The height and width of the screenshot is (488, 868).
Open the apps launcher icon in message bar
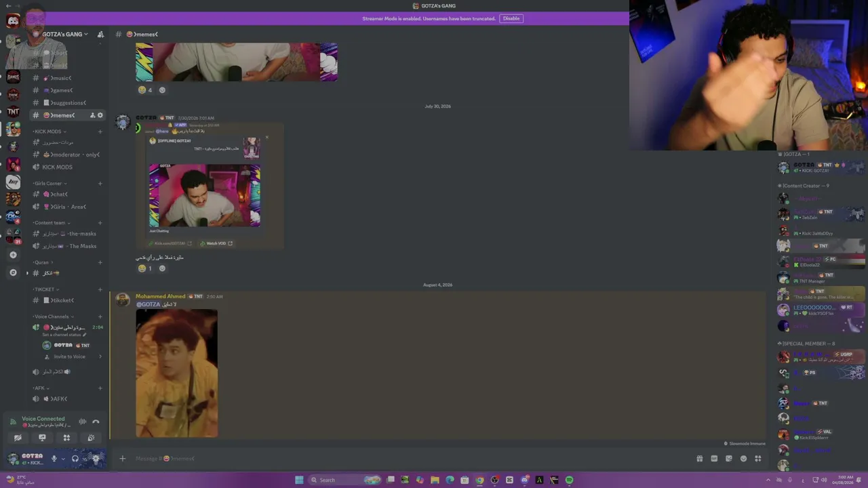(758, 459)
